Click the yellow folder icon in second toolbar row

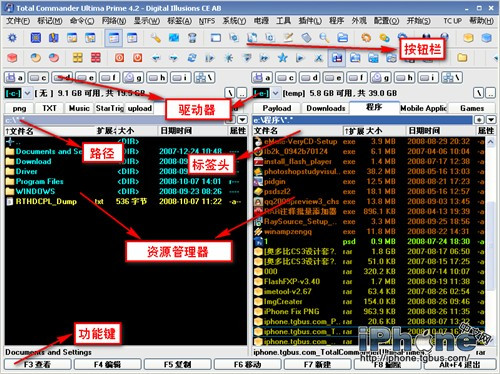tap(462, 58)
